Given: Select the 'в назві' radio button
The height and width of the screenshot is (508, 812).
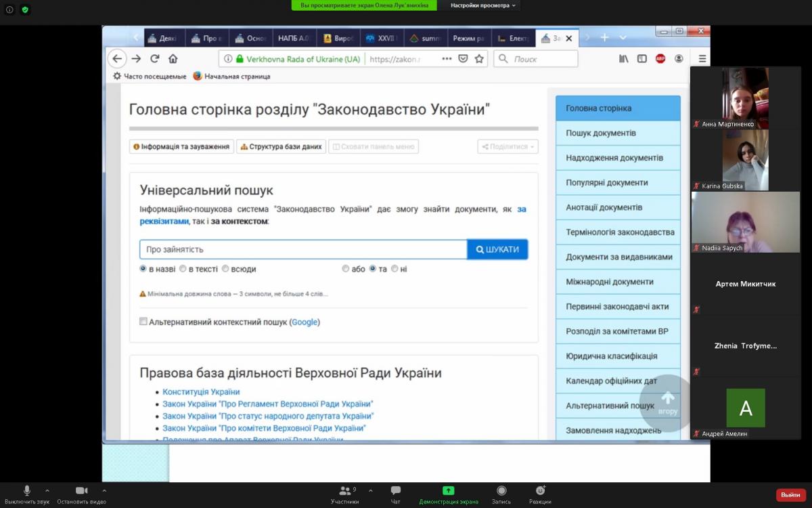Looking at the screenshot, I should tap(143, 269).
